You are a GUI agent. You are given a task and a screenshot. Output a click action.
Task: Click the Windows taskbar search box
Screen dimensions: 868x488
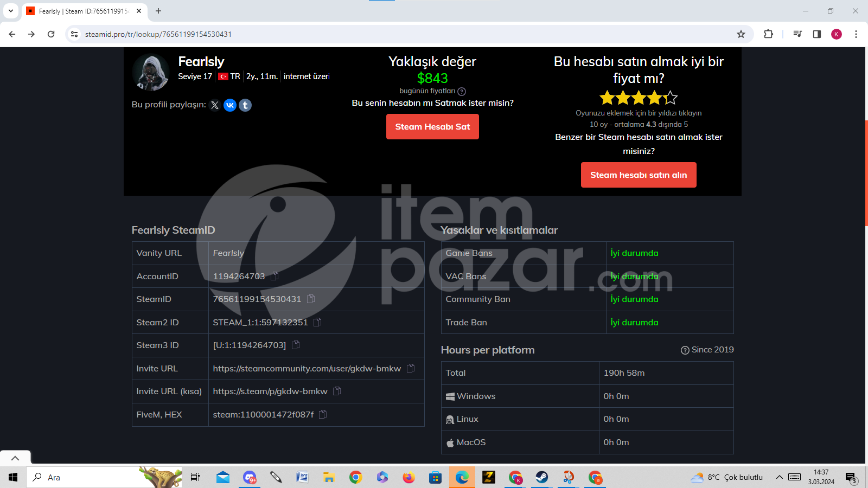pos(104,477)
